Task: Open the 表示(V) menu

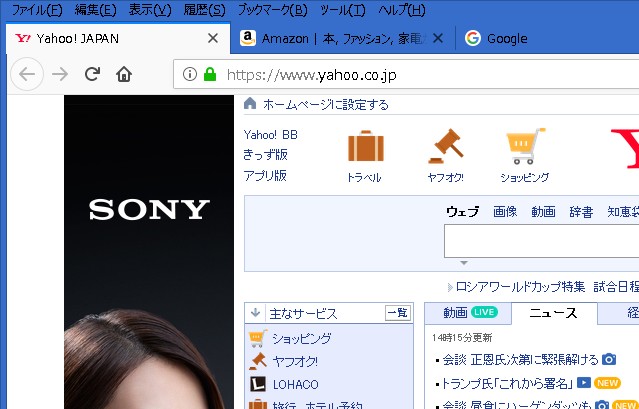Action: coord(150,10)
